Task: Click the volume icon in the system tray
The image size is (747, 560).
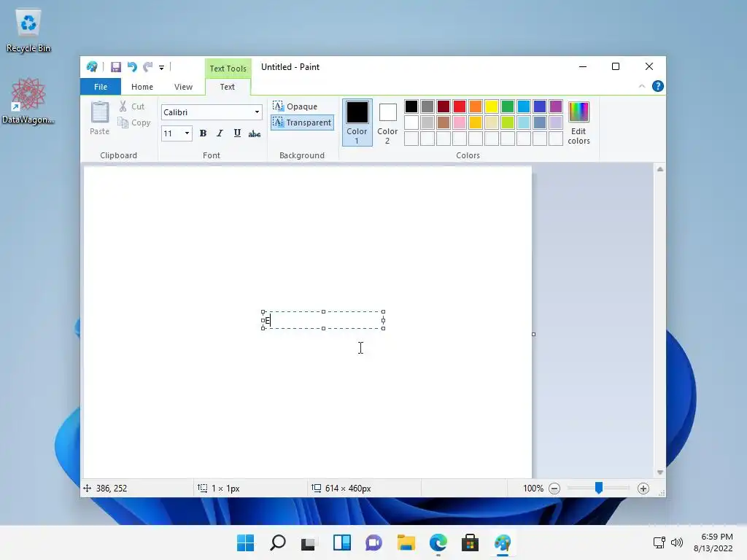Action: point(676,542)
